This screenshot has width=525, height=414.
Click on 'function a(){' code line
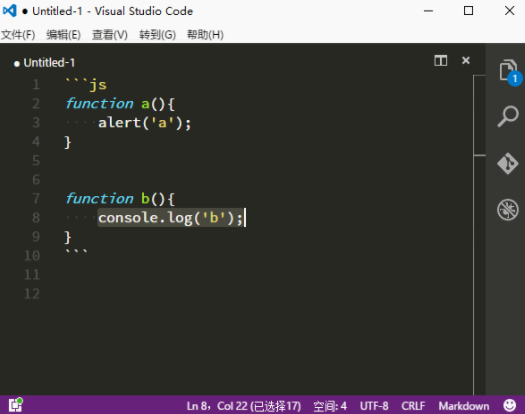click(x=120, y=104)
